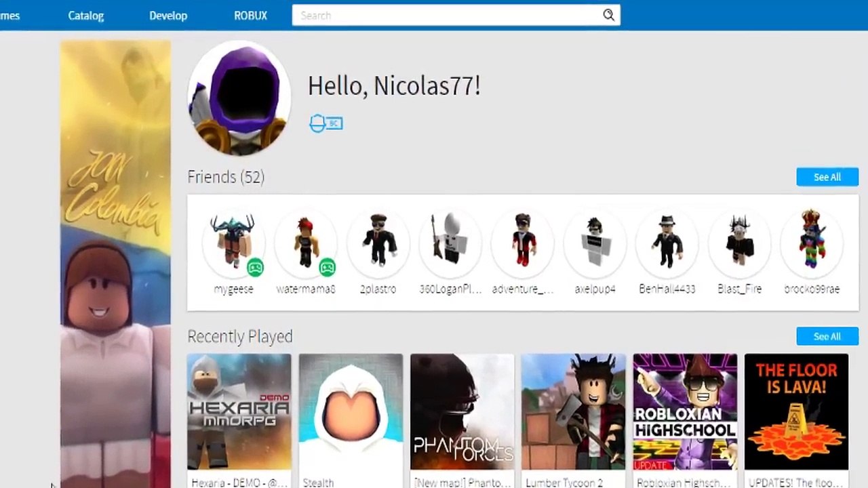Open the Robloxian Highschool game thumbnail

coord(685,411)
